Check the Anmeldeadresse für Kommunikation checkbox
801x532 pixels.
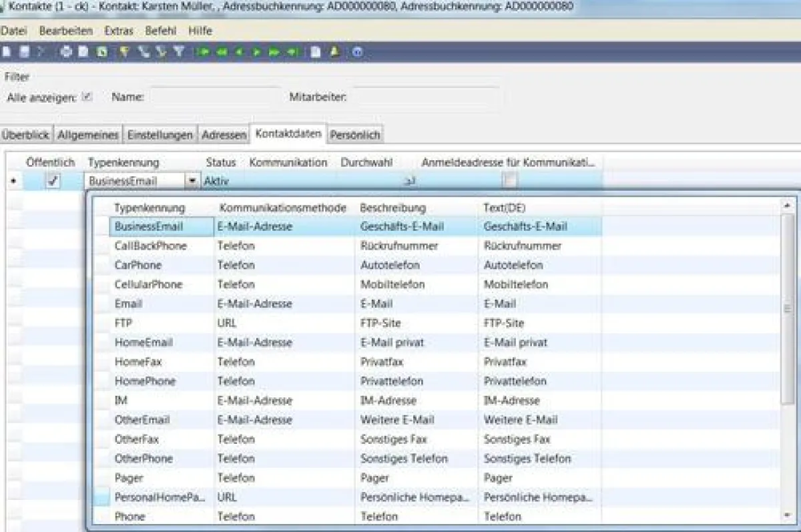tap(509, 180)
